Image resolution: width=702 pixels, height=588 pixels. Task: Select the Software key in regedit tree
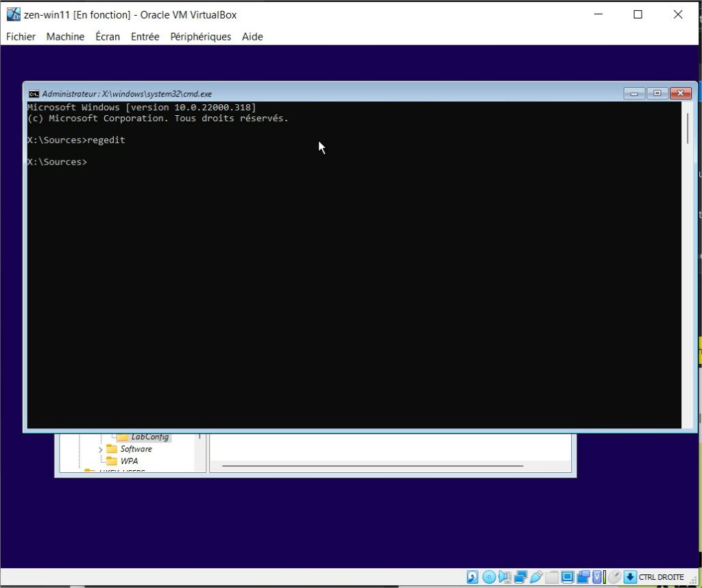pos(136,449)
